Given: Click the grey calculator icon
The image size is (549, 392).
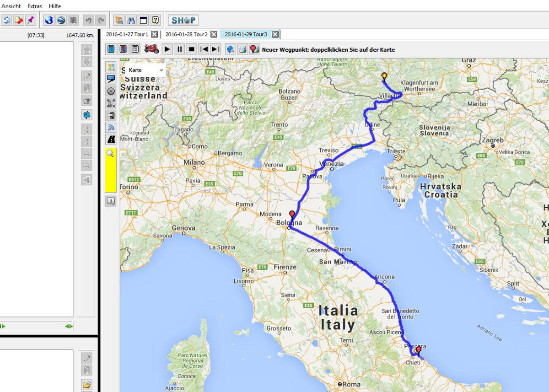Looking at the screenshot, I should [135, 49].
